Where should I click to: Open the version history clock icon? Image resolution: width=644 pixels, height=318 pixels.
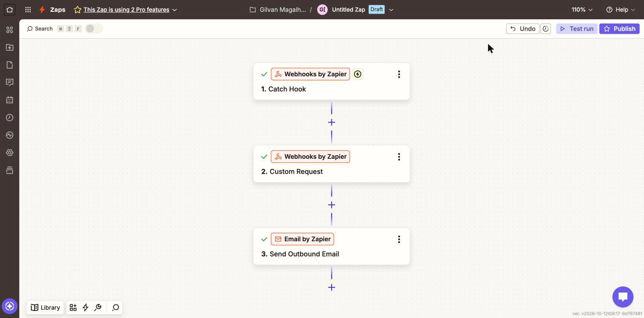pos(545,29)
